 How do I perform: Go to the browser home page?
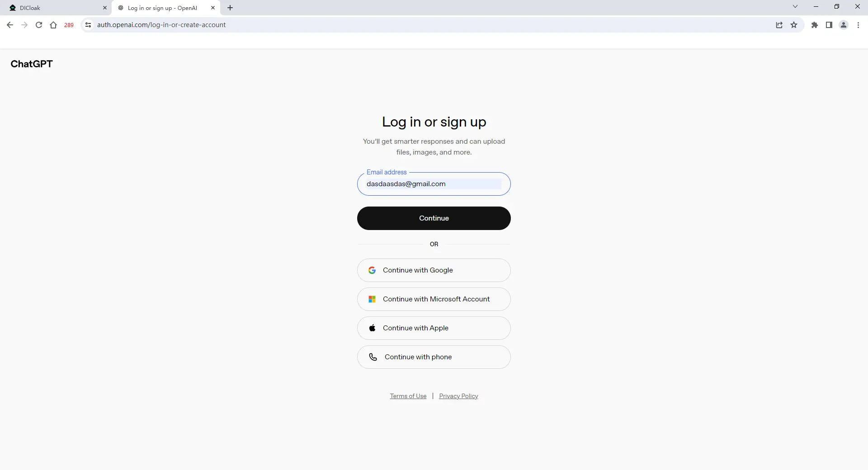[x=53, y=25]
